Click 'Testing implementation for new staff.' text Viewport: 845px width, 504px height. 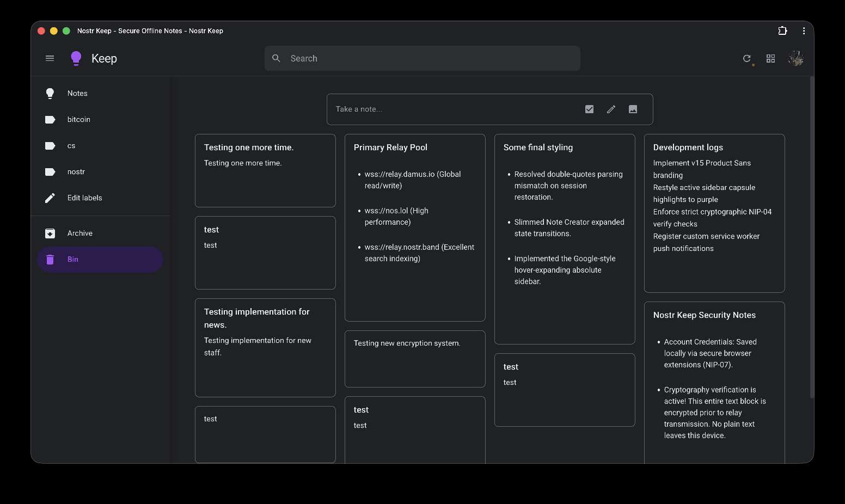tap(258, 347)
